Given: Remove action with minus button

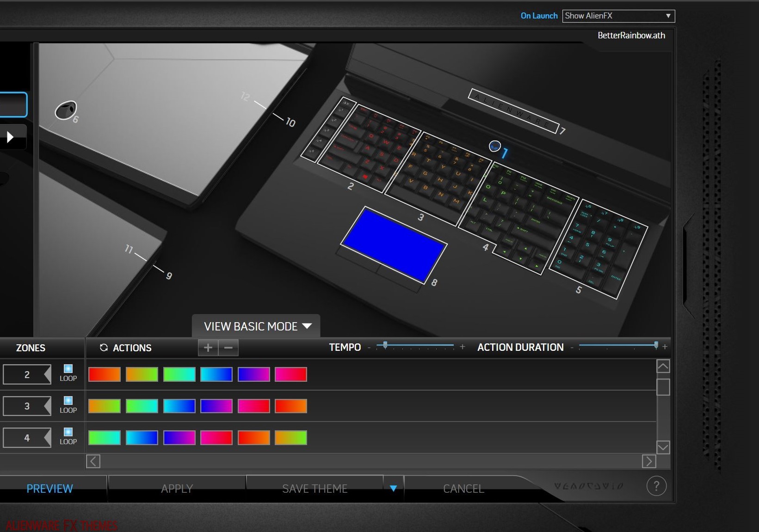Looking at the screenshot, I should (x=228, y=348).
